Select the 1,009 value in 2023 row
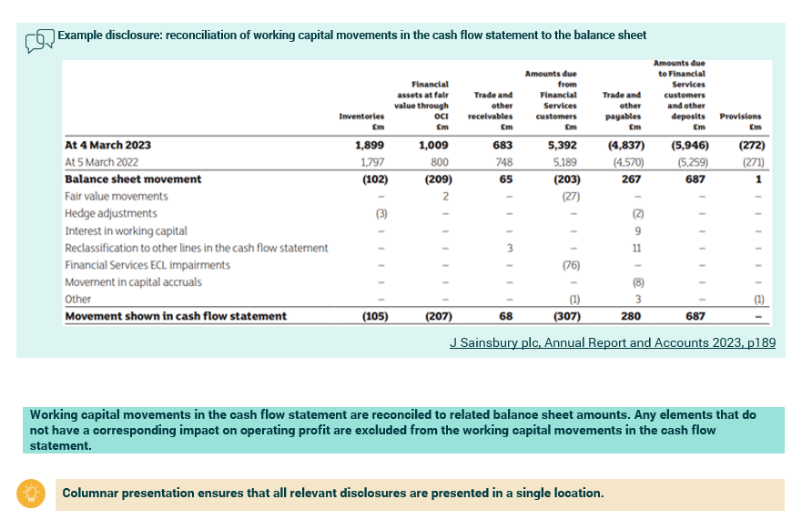 433,145
